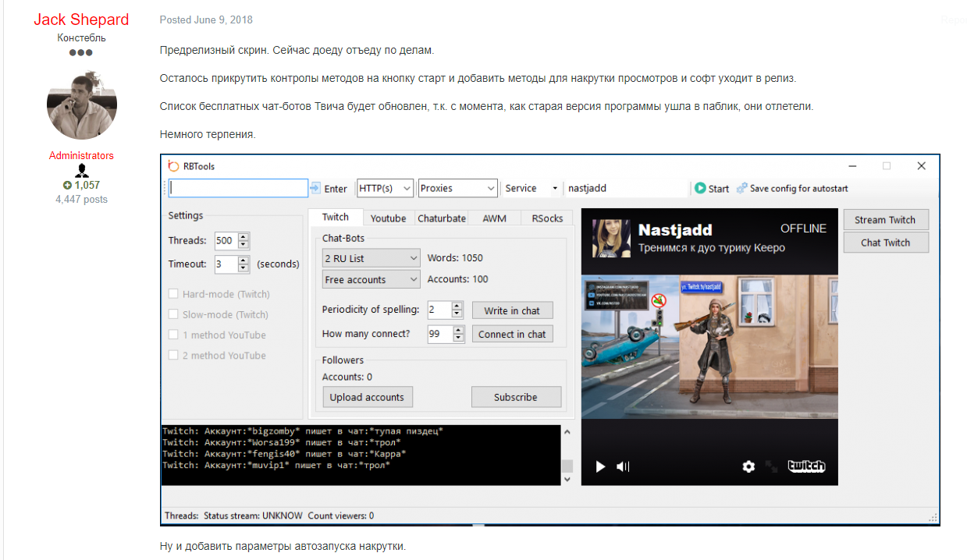The height and width of the screenshot is (560, 967).
Task: Click the green Start play icon
Action: click(700, 188)
